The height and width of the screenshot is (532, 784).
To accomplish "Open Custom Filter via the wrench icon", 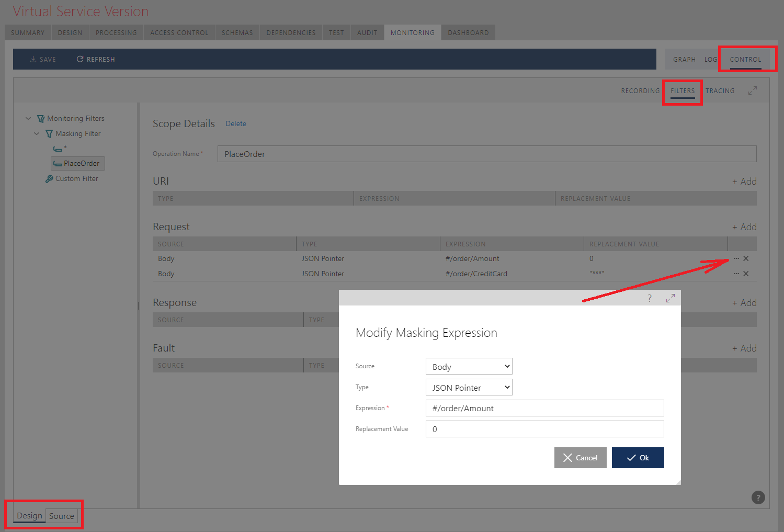I will [x=49, y=178].
